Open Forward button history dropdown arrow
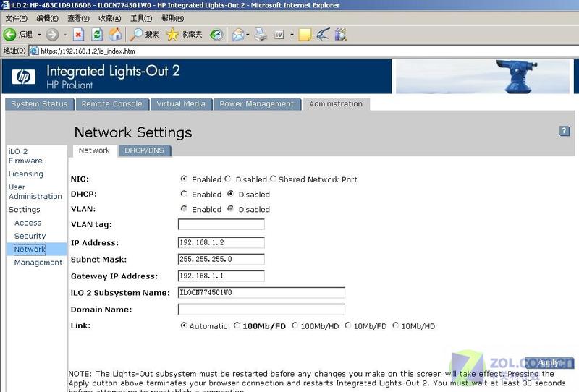 point(65,35)
